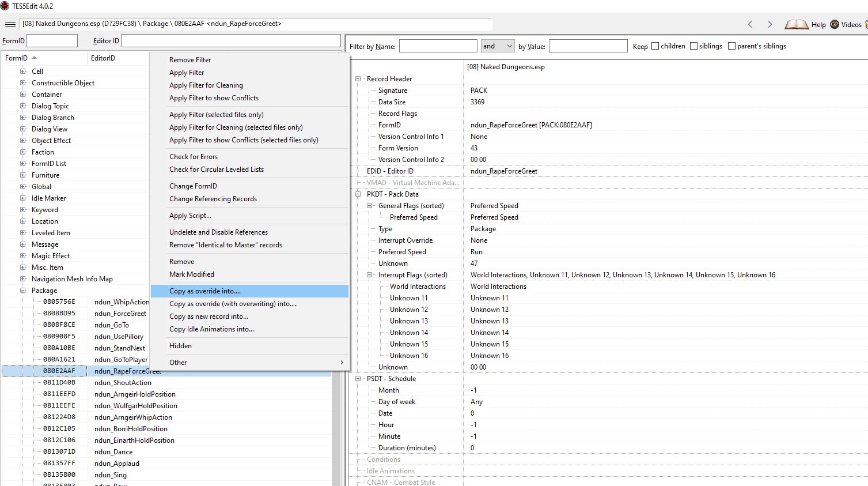Collapse the Package tree node

23,291
